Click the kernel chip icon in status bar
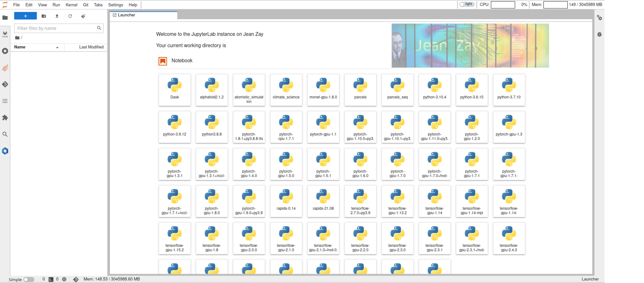This screenshot has height=283, width=644. click(x=64, y=279)
